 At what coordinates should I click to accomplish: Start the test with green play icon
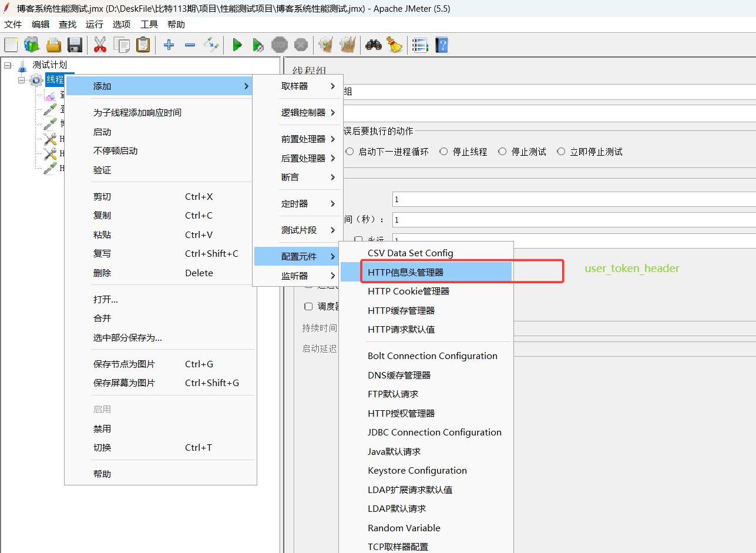click(x=237, y=45)
